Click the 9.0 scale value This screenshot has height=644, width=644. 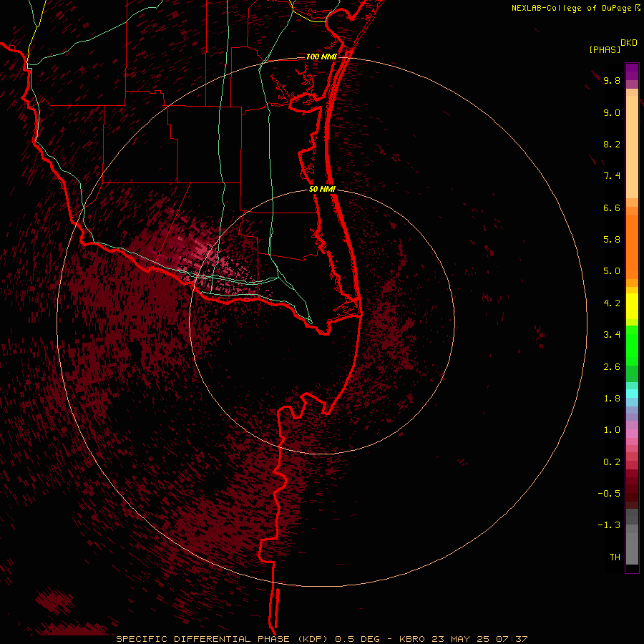(x=612, y=112)
